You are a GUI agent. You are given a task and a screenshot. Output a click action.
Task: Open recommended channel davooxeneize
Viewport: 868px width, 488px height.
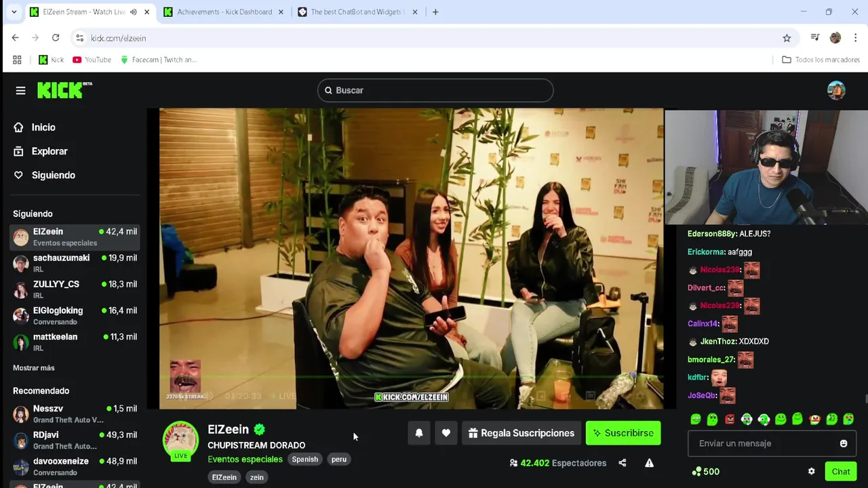pyautogui.click(x=75, y=467)
